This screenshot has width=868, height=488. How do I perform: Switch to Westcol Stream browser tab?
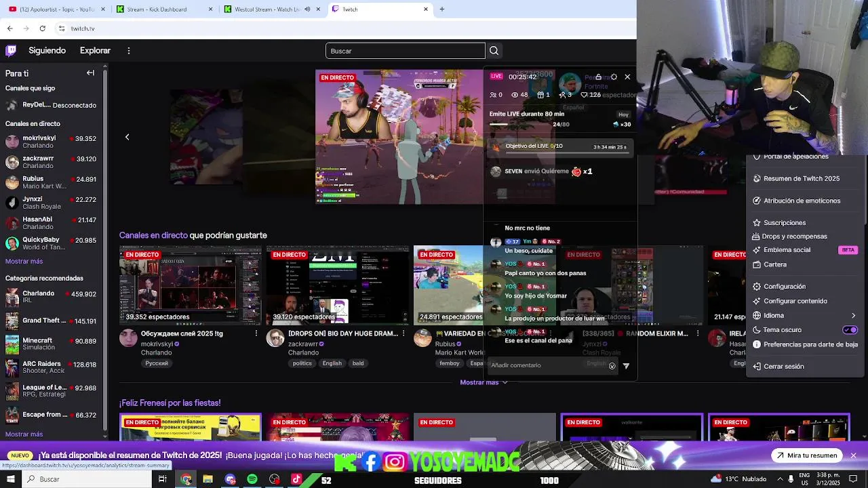(271, 9)
